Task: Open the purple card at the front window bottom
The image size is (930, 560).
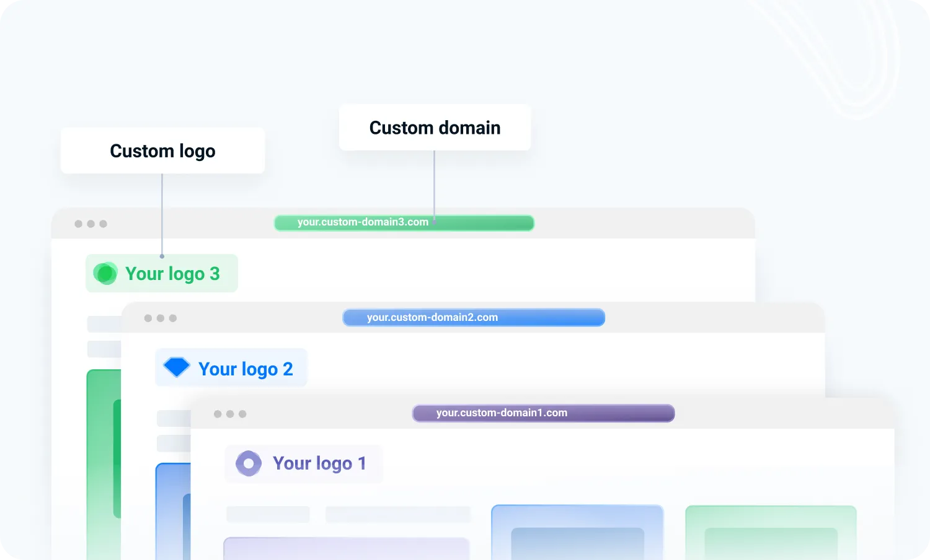Action: [x=346, y=548]
